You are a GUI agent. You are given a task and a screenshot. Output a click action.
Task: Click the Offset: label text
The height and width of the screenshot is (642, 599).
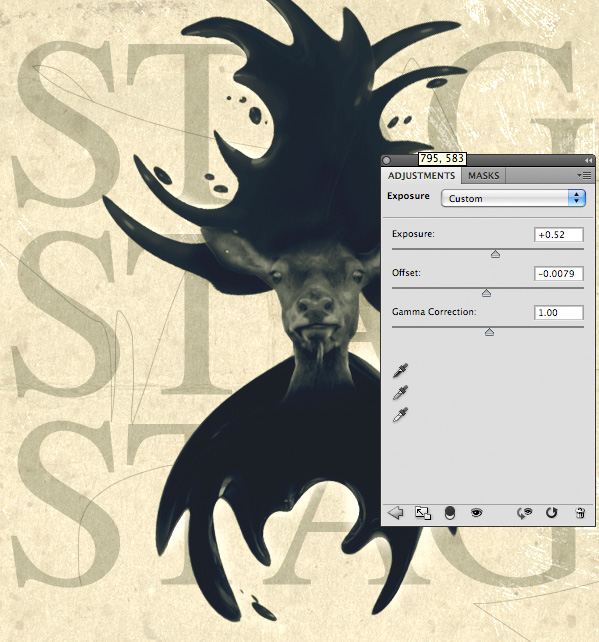[x=406, y=273]
